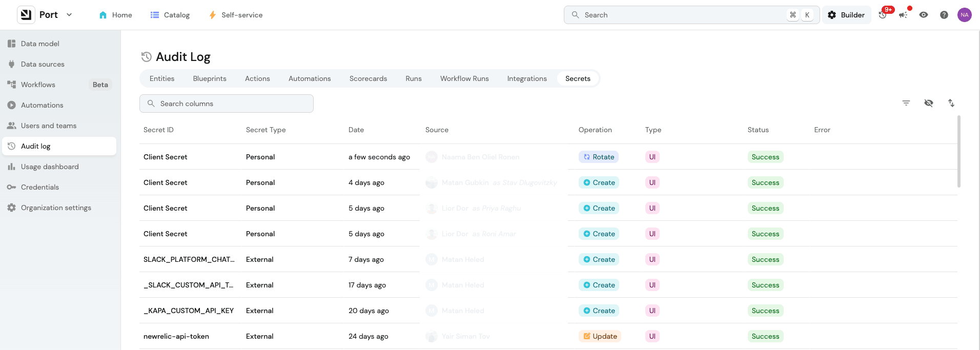The image size is (980, 350).
Task: Open Organization settings in sidebar
Action: (59, 208)
